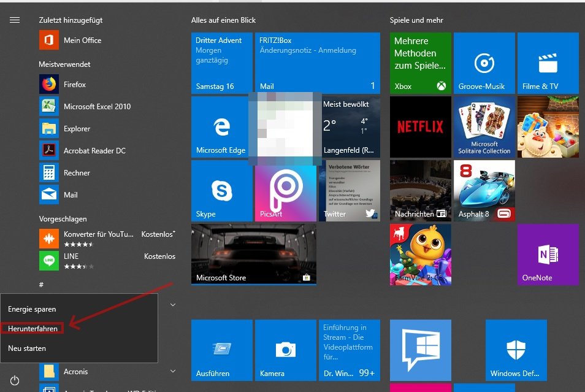
Task: Open Explorer from the app list
Action: 107,128
